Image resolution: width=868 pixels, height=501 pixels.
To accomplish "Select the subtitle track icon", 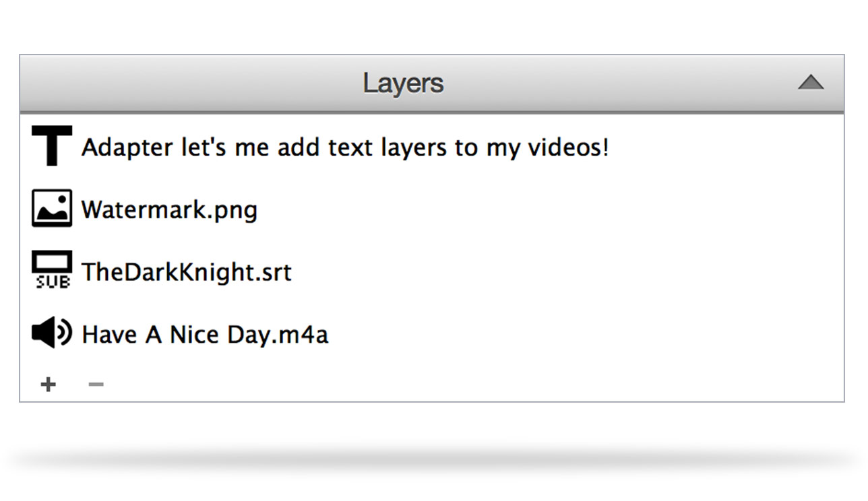I will point(51,268).
